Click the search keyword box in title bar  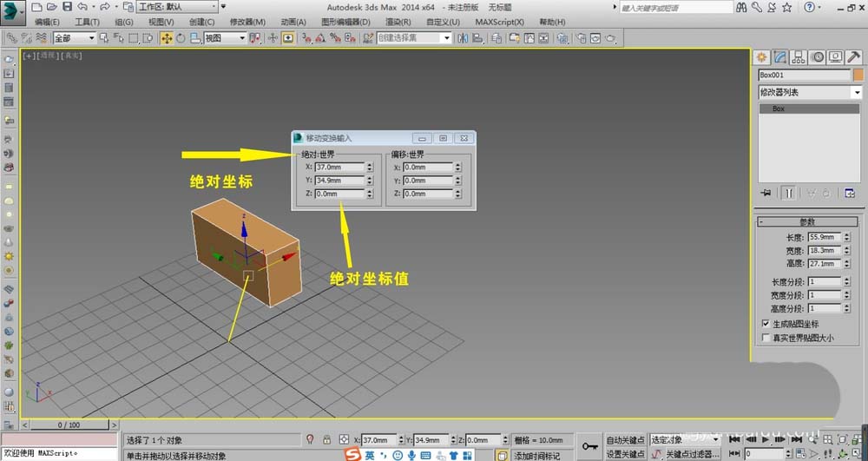click(x=676, y=7)
